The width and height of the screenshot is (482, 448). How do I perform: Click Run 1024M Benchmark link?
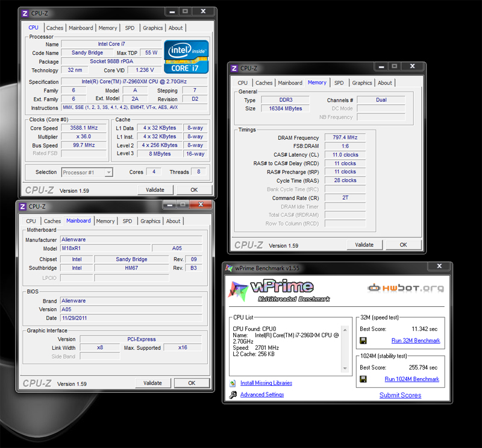coord(412,379)
